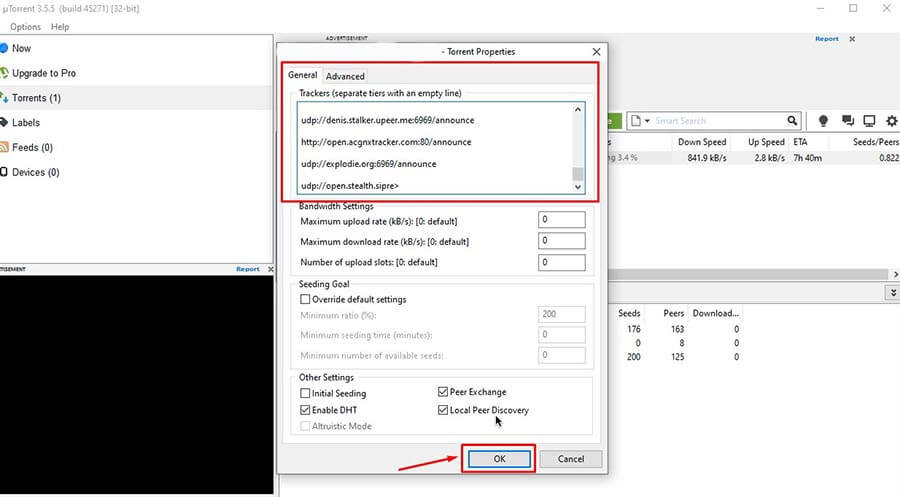Click the Smart Search magnifier icon

792,121
